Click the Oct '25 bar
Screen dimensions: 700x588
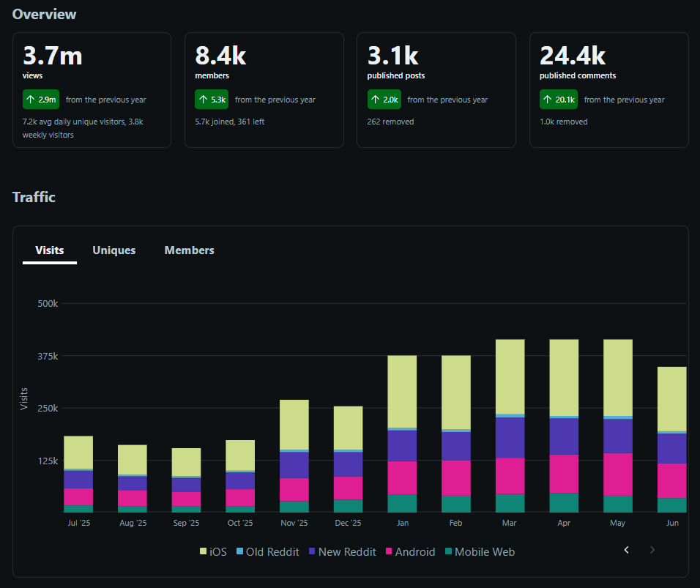240,477
